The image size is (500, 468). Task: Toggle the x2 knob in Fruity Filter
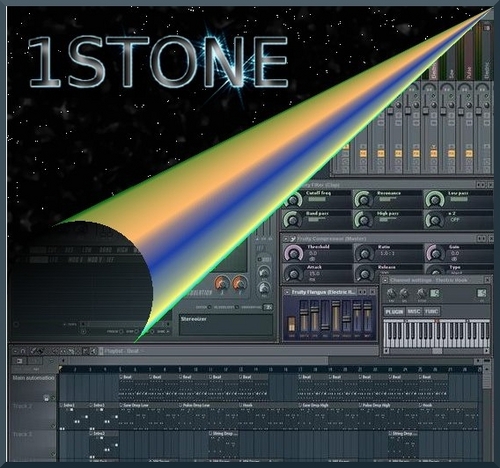coord(434,220)
